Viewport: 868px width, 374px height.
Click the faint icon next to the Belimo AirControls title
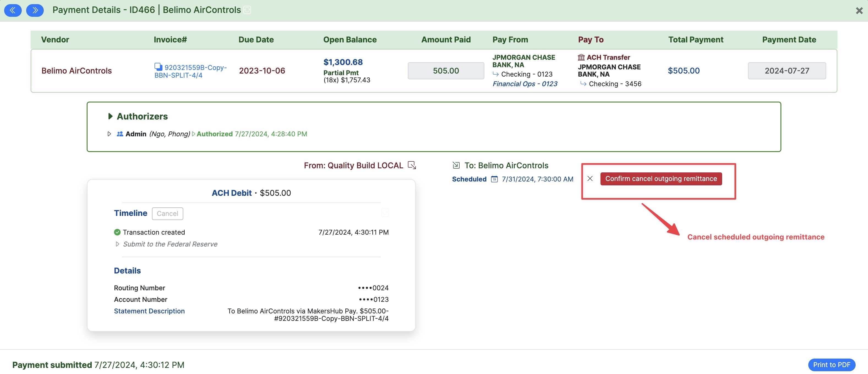(247, 10)
